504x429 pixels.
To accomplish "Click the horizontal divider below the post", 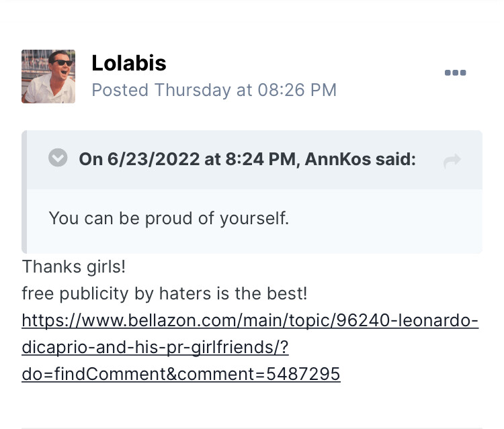I will tap(252, 427).
